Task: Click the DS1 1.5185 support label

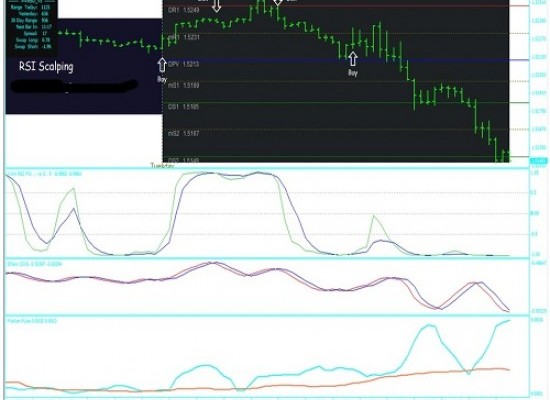Action: coord(184,107)
